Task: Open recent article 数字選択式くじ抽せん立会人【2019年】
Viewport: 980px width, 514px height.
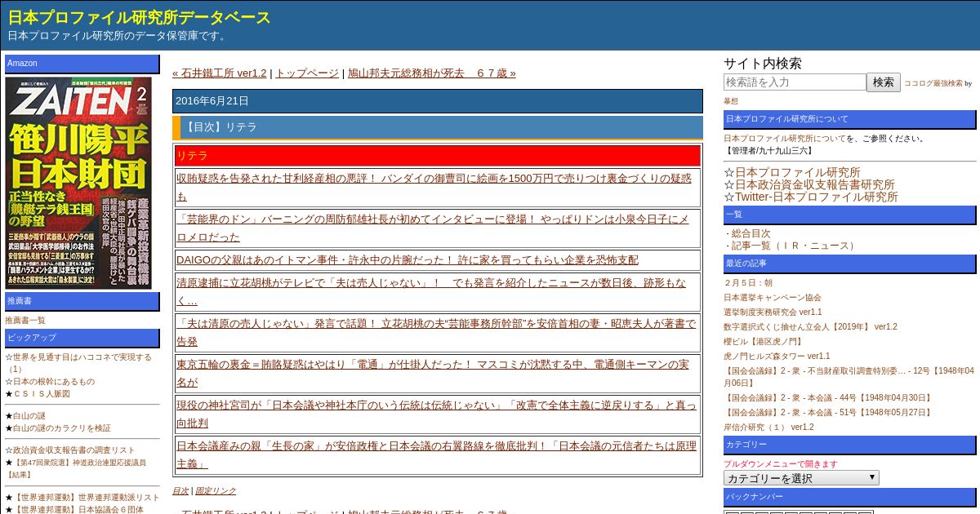Action: coord(810,327)
